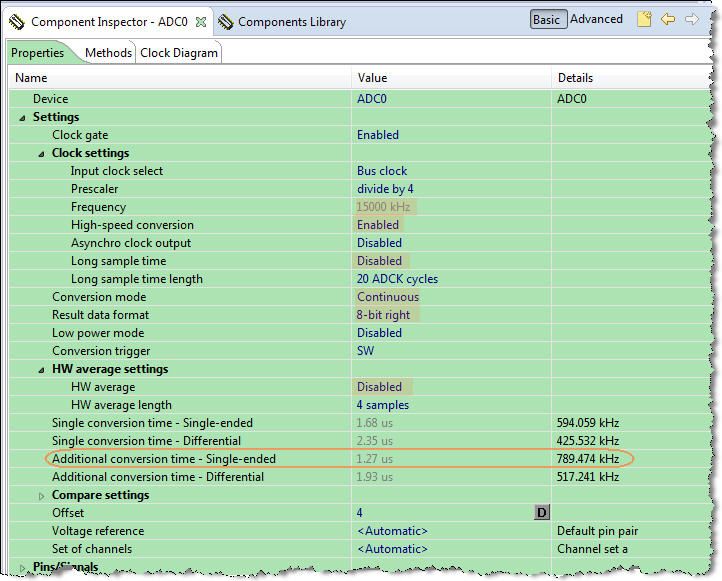The image size is (722, 581).
Task: Click the Name column header
Action: pyautogui.click(x=31, y=78)
